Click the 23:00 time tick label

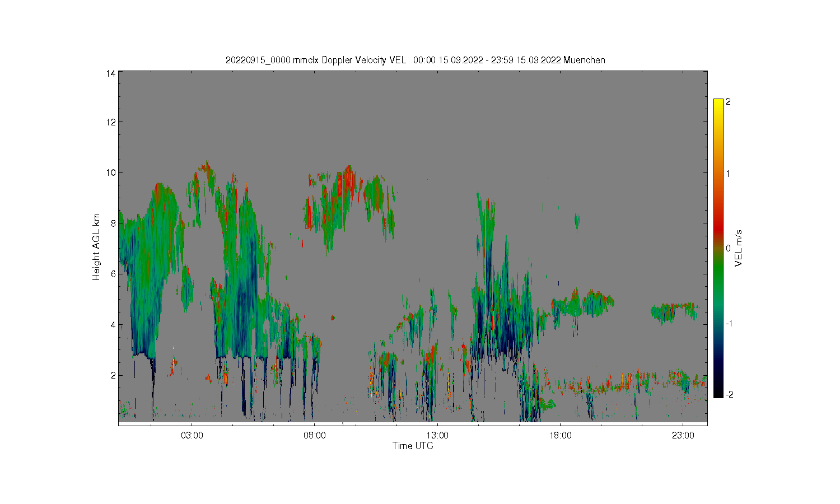[x=683, y=435]
